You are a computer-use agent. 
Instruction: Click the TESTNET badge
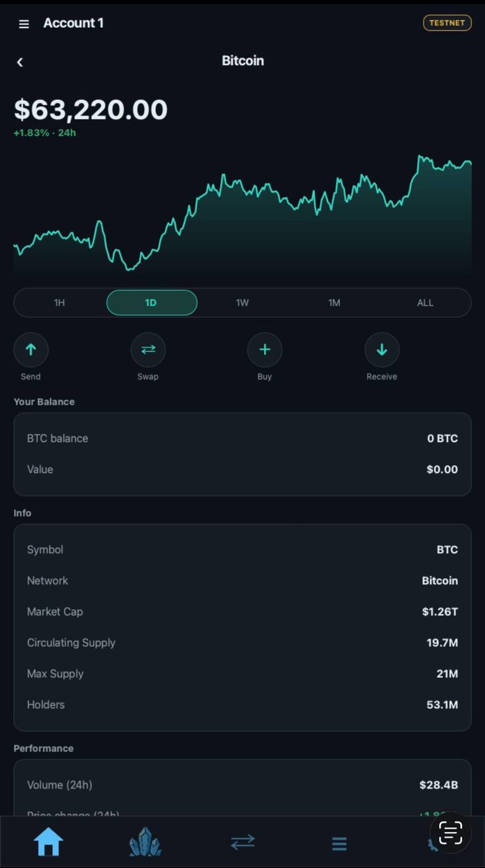point(447,23)
